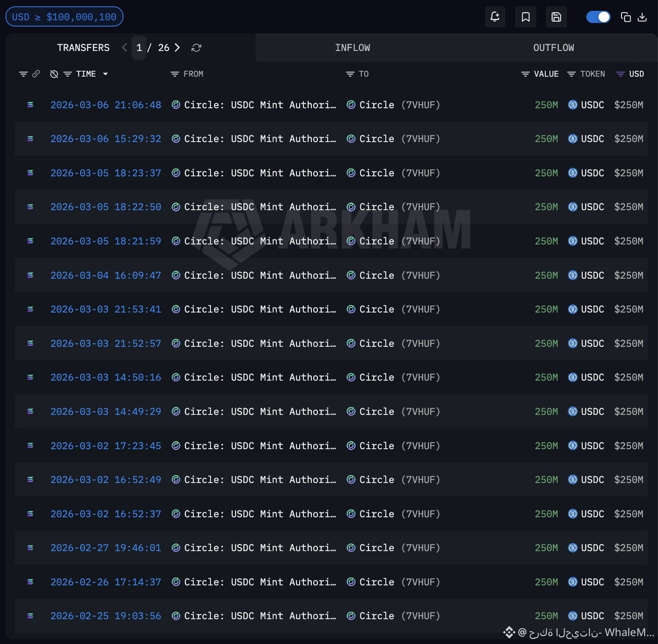Click $250M USD on 18:22:50 row
658x644 pixels.
[629, 207]
